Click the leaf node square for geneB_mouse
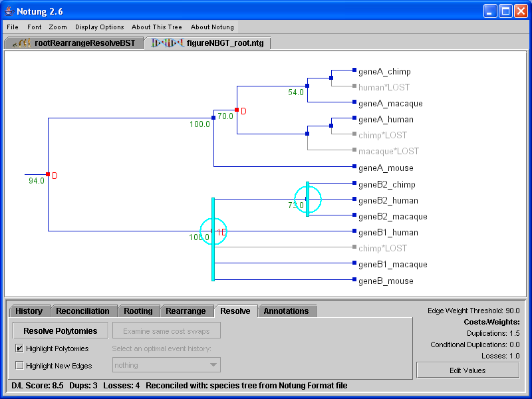Image resolution: width=532 pixels, height=399 pixels. pyautogui.click(x=354, y=281)
